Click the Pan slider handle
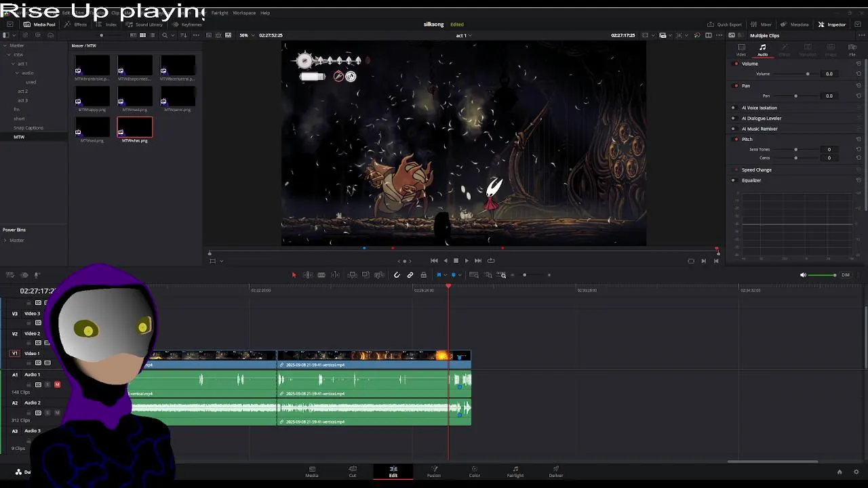 coord(796,96)
